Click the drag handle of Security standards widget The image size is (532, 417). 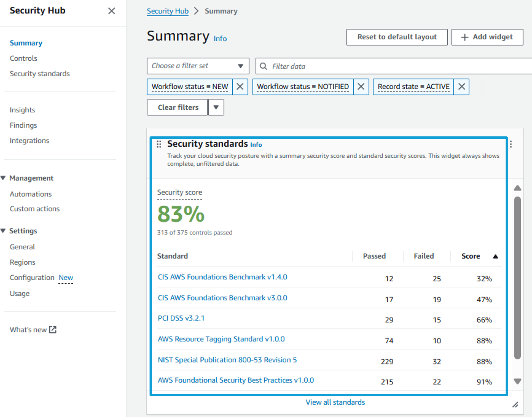click(159, 144)
